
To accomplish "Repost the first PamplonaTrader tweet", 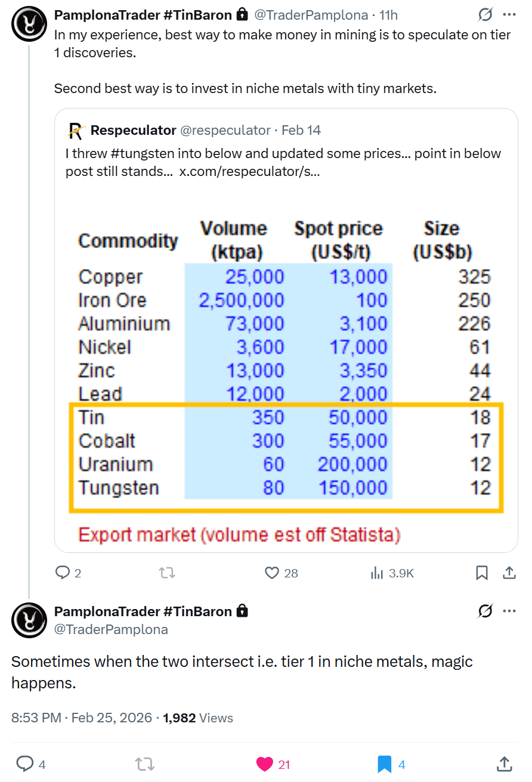I will (167, 573).
